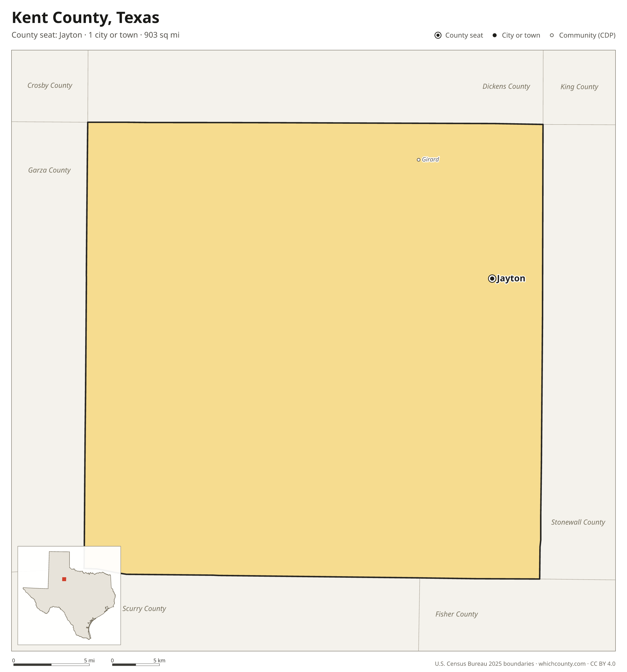Click the 5 mi scale bar
The height and width of the screenshot is (672, 627).
click(51, 665)
